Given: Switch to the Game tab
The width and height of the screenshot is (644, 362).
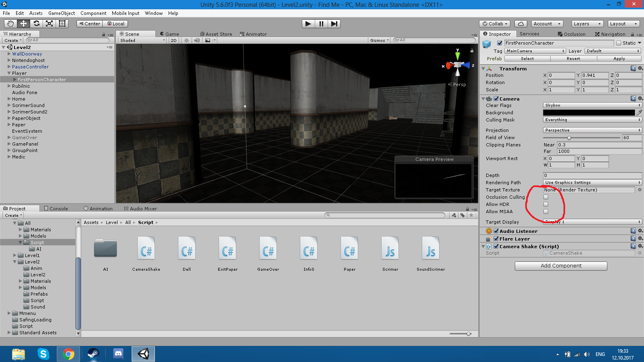Looking at the screenshot, I should (169, 34).
